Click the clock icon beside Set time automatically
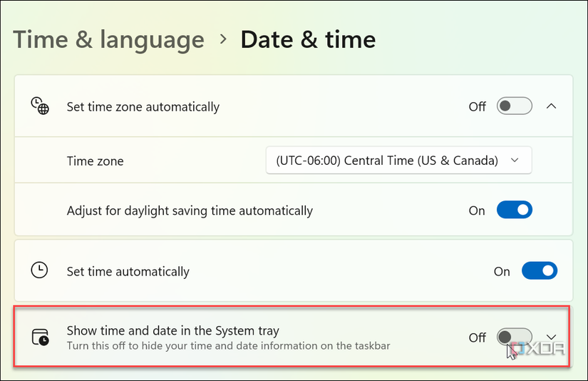 [x=39, y=270]
